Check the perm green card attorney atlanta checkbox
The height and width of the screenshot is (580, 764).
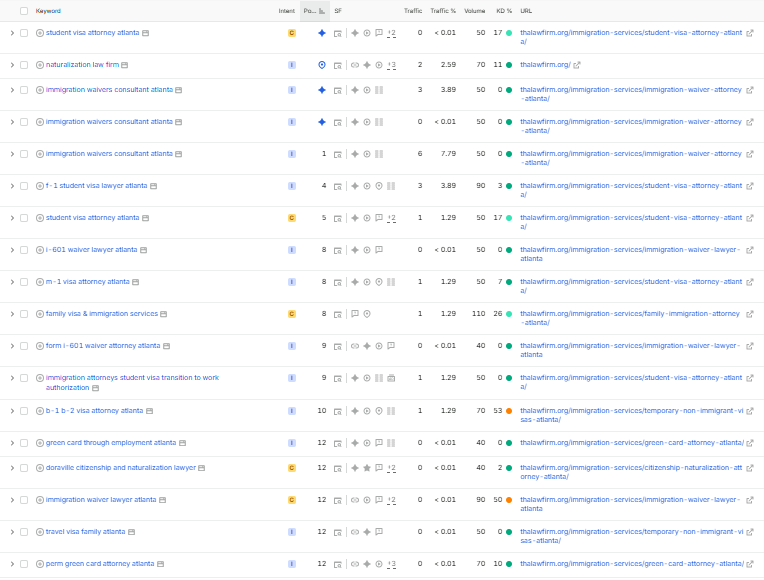pyautogui.click(x=24, y=564)
